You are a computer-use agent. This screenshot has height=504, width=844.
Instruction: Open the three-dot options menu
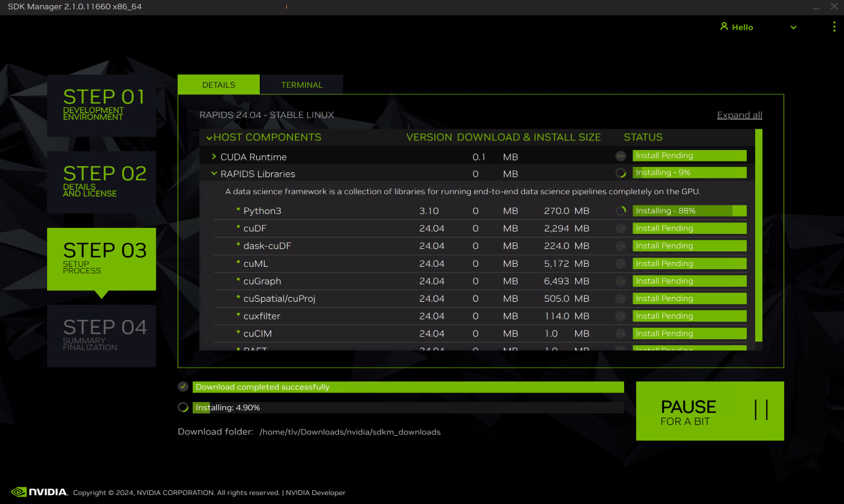point(834,27)
